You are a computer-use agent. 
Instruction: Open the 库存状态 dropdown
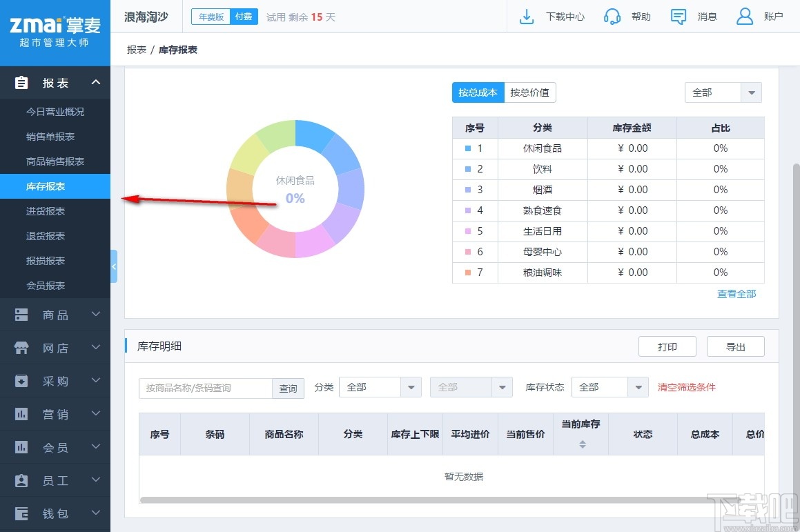click(x=609, y=387)
